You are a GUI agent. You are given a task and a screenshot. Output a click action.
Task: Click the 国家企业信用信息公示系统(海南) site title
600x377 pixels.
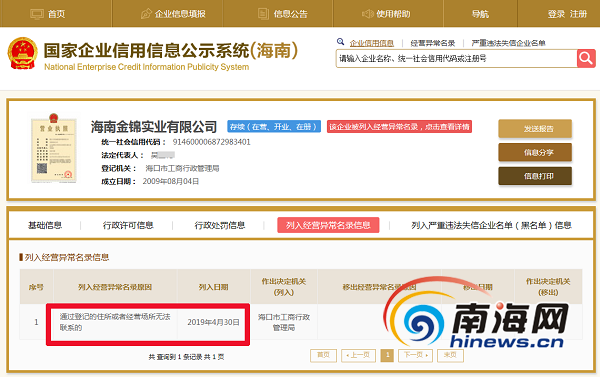coord(171,51)
